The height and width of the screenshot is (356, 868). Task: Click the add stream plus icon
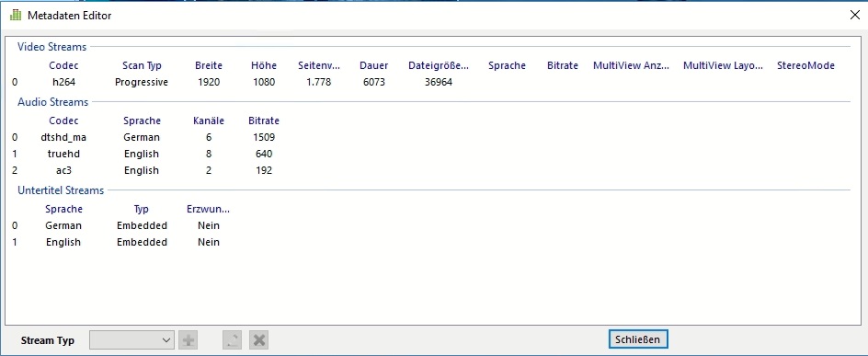pyautogui.click(x=188, y=340)
